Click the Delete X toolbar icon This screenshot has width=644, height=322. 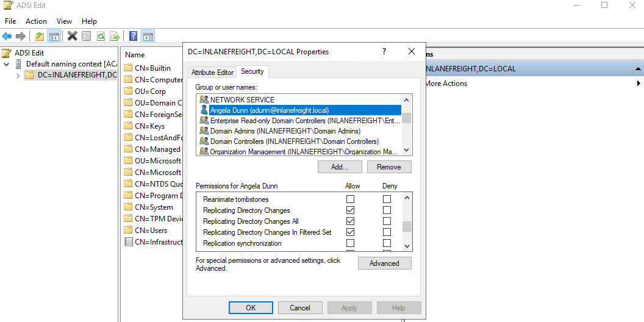pyautogui.click(x=72, y=36)
